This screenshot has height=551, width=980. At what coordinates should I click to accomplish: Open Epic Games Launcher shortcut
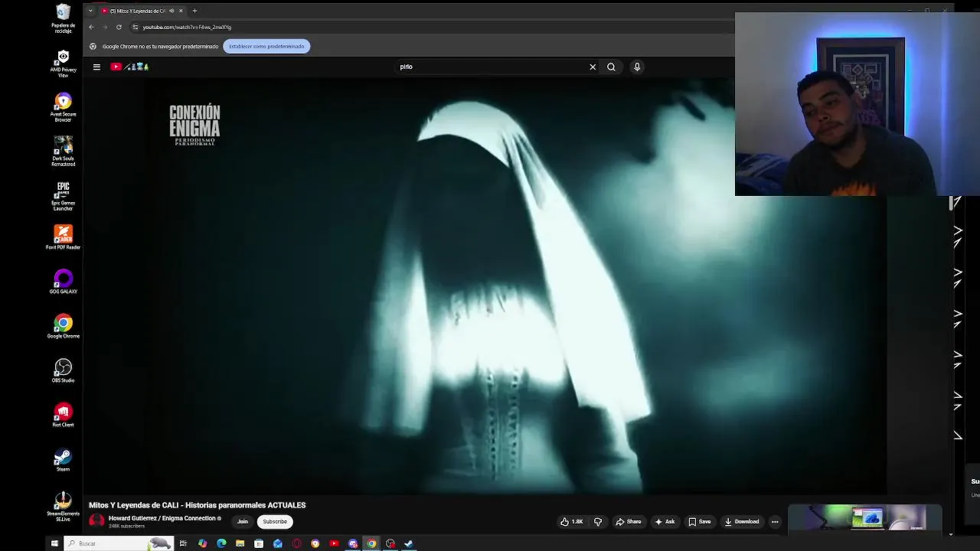point(63,196)
